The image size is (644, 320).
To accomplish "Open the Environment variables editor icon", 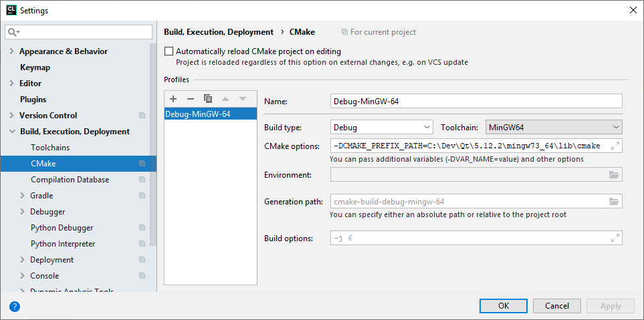I will 613,175.
